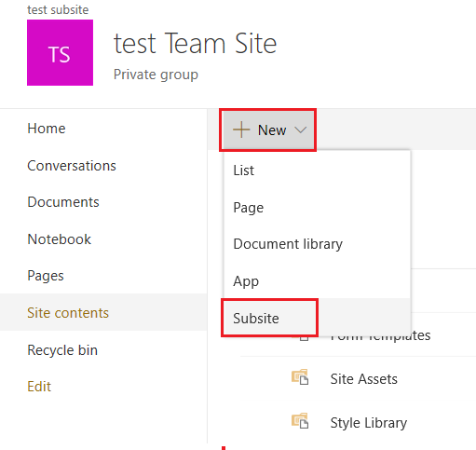Click the TS site logo tile
The height and width of the screenshot is (450, 476).
(60, 52)
